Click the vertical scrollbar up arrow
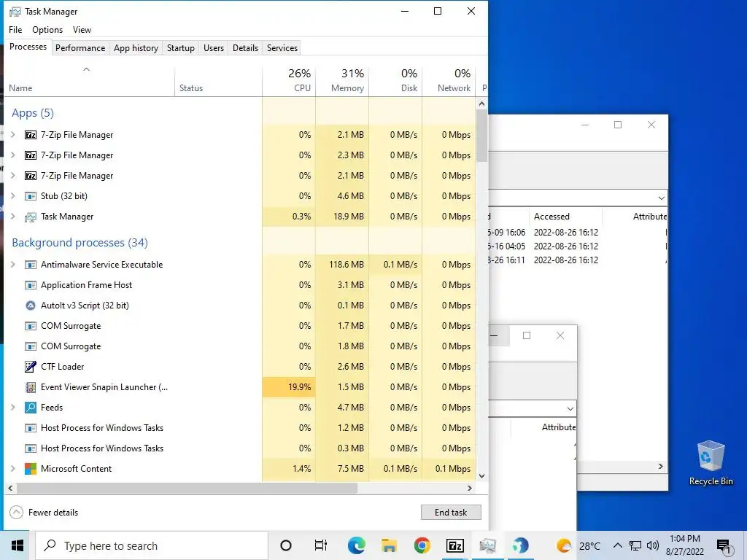The height and width of the screenshot is (560, 747). click(481, 104)
